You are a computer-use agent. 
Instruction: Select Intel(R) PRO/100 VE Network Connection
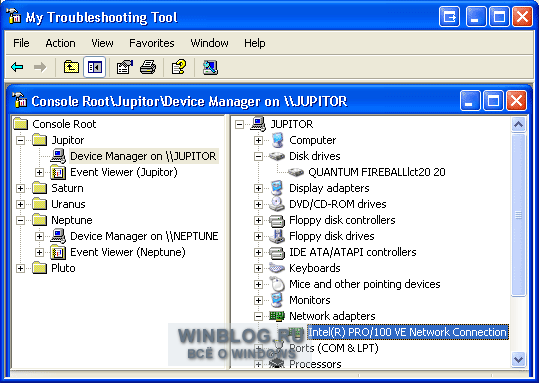click(x=408, y=332)
